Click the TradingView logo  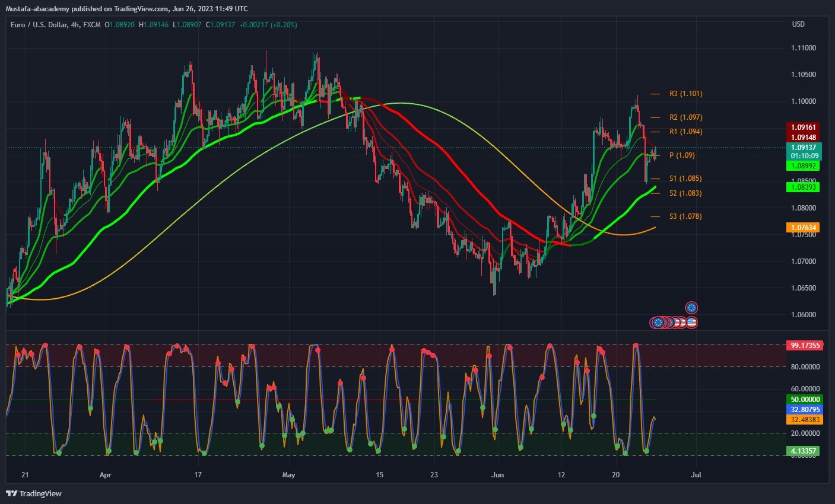coord(34,493)
